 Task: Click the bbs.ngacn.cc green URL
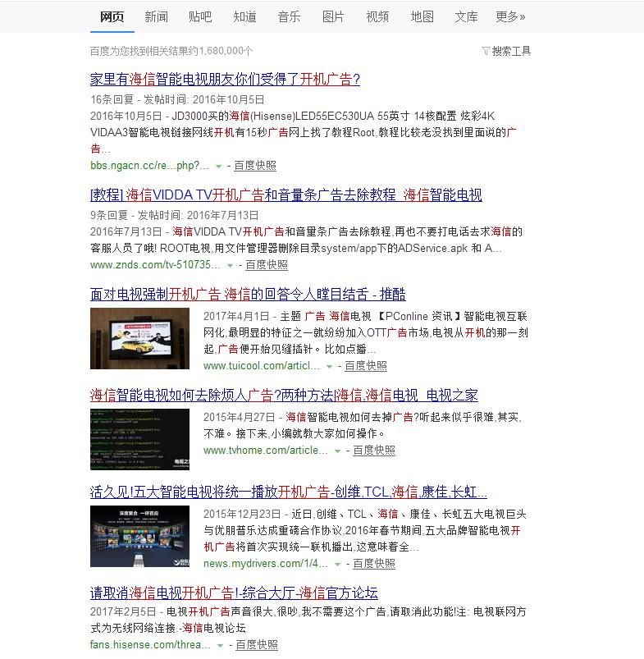click(x=149, y=166)
